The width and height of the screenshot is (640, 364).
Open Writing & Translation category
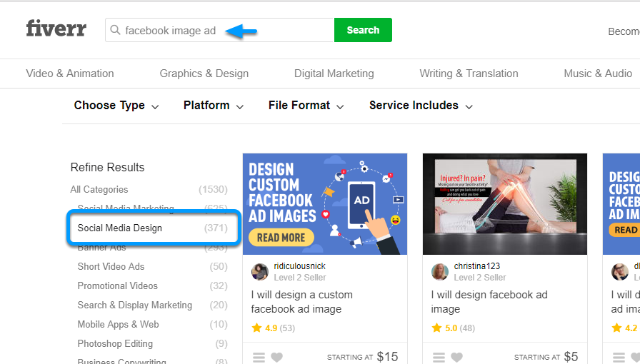pos(469,74)
